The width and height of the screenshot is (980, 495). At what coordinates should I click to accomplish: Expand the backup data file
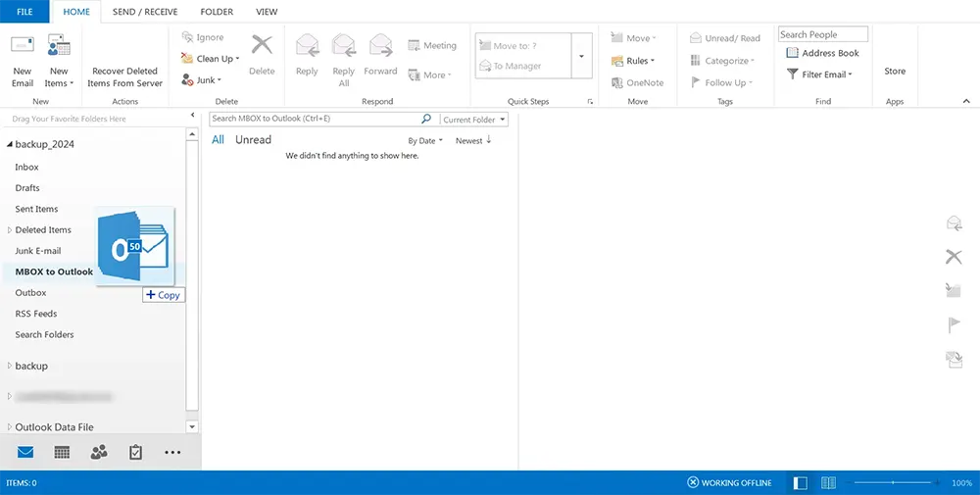point(10,366)
